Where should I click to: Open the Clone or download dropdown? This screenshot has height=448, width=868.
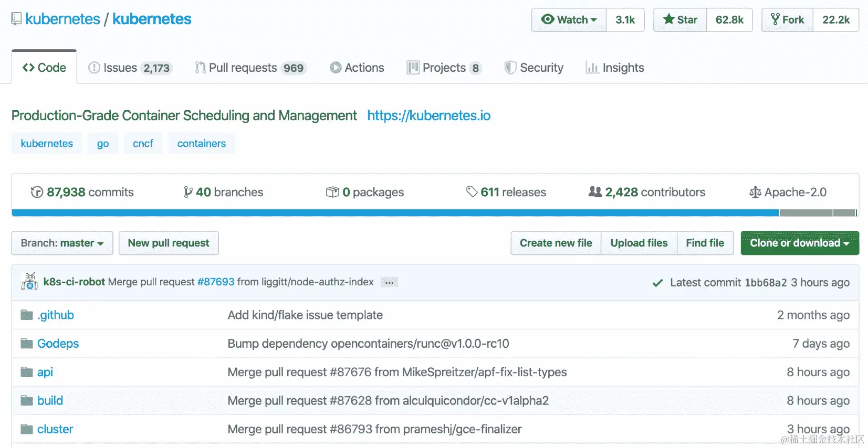click(800, 243)
